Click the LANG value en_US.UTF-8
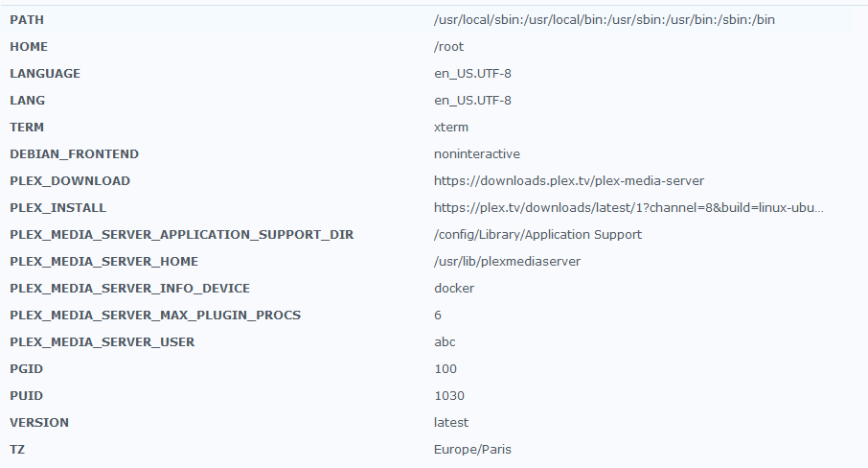 (472, 101)
